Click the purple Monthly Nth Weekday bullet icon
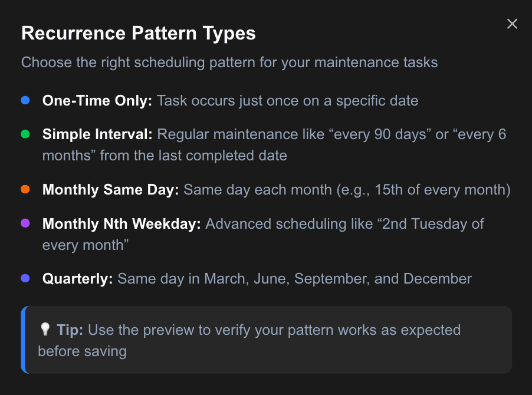This screenshot has width=532, height=395. coord(24,223)
